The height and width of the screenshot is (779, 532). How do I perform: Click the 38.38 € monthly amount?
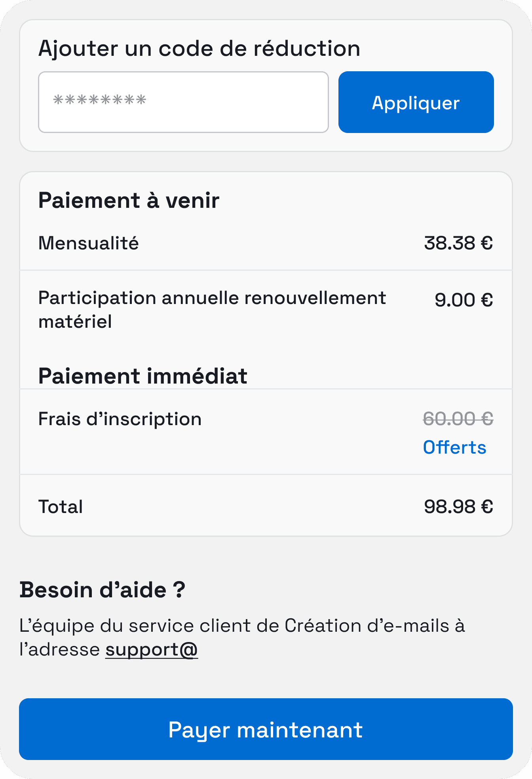tap(458, 243)
